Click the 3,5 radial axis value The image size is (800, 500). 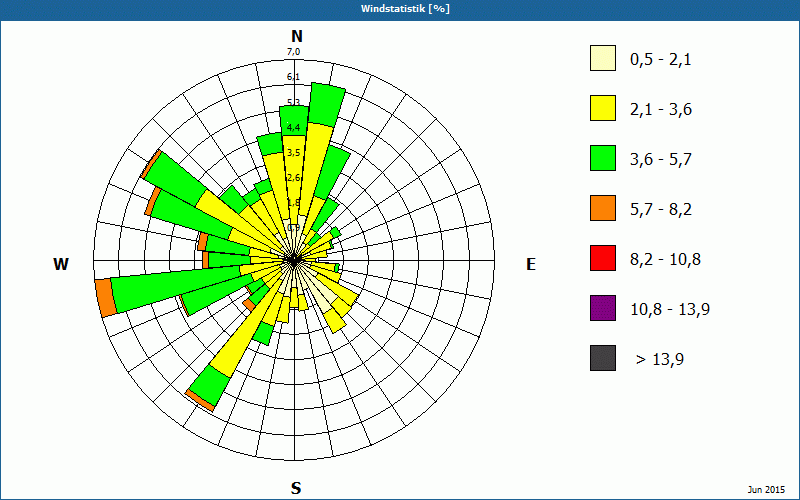pos(293,153)
